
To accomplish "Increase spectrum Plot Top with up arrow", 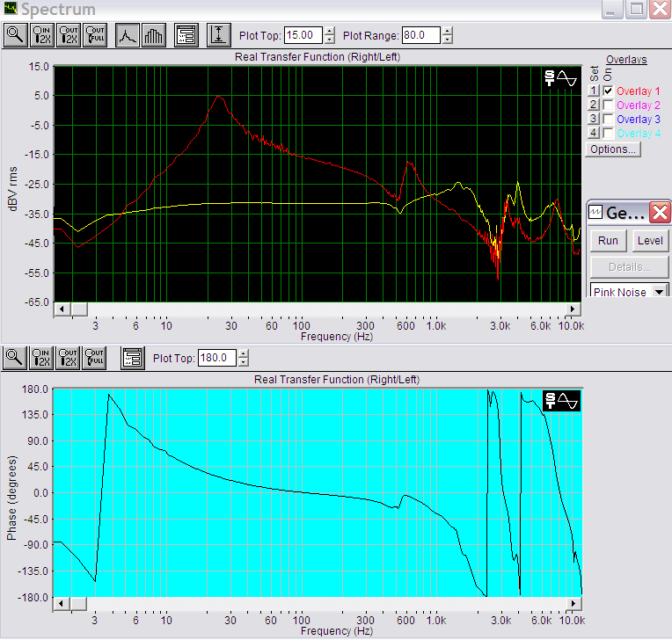I will tap(329, 31).
